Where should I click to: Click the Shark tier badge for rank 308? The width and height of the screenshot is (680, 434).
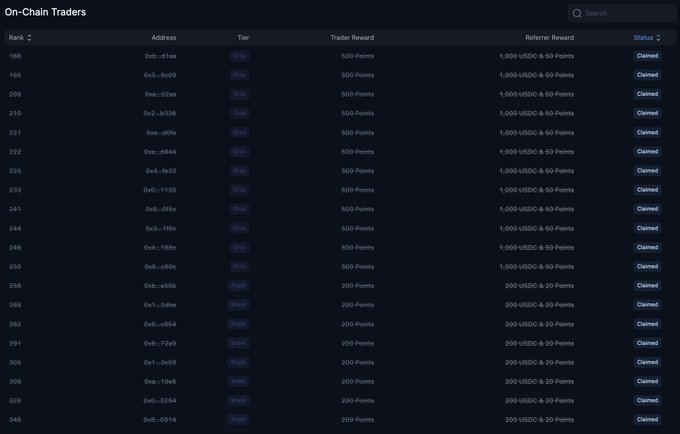click(x=238, y=382)
